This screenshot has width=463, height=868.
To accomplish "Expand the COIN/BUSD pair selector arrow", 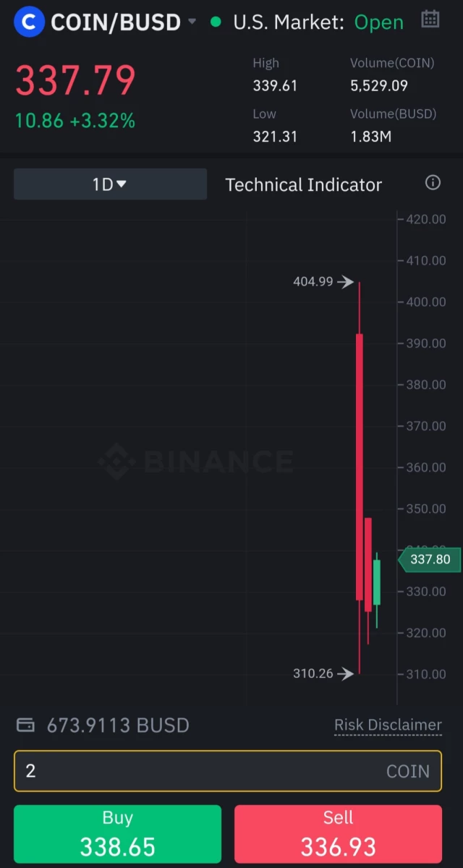I will [x=192, y=22].
